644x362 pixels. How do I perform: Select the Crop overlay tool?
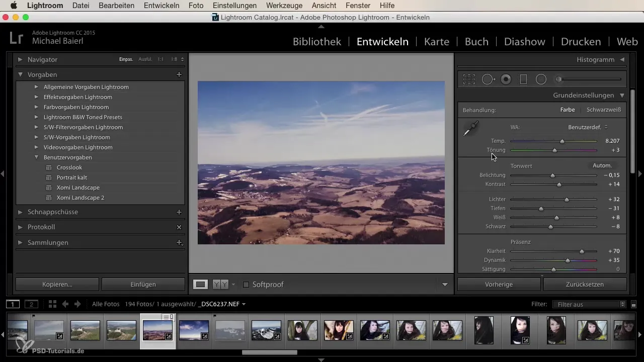(x=469, y=79)
